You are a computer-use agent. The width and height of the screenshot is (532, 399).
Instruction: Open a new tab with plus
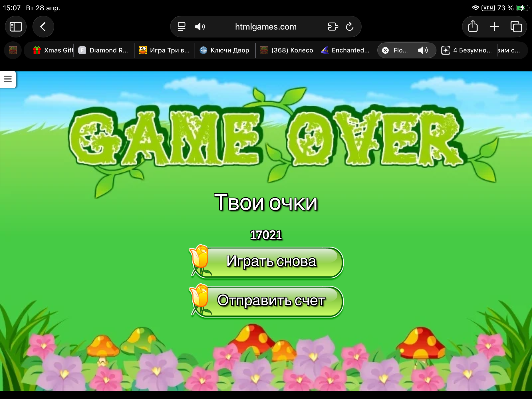point(494,27)
